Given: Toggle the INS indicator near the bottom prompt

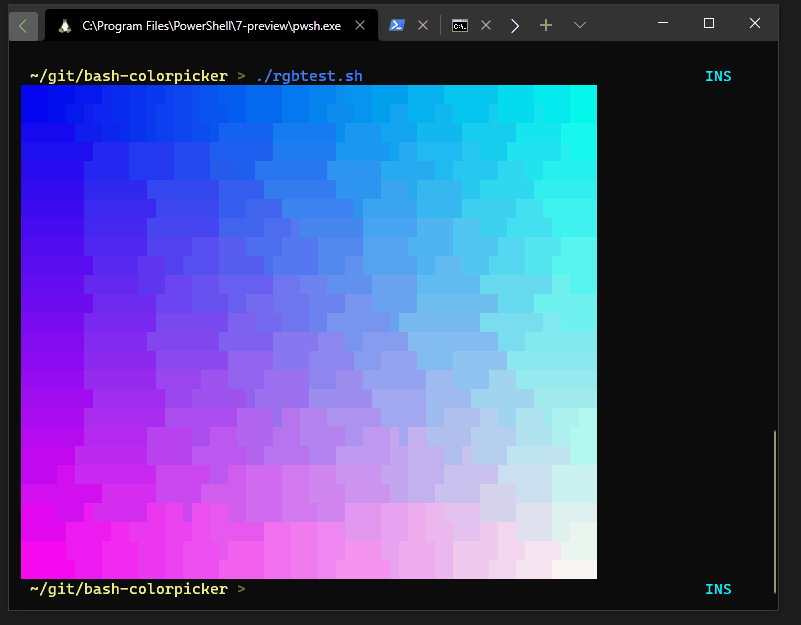Looking at the screenshot, I should 718,589.
